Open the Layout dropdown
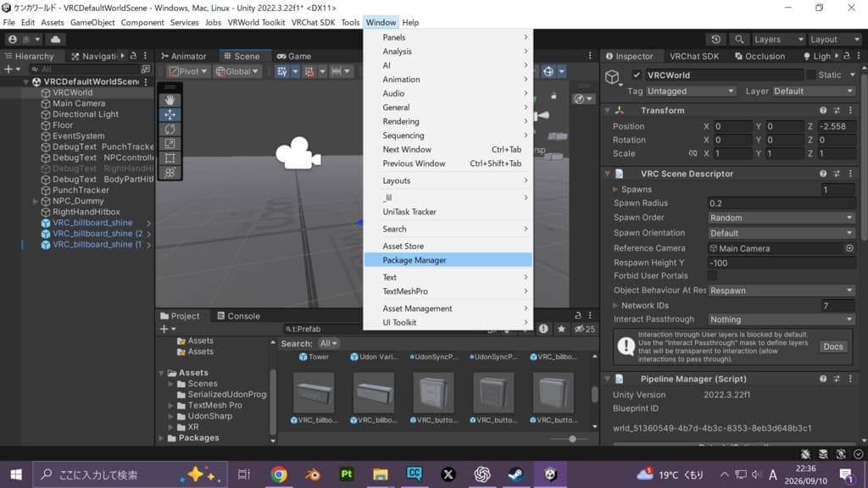This screenshot has width=868, height=488. point(835,39)
